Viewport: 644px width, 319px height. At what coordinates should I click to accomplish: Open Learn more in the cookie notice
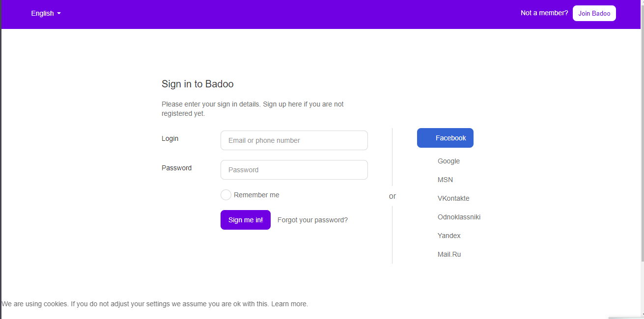pyautogui.click(x=289, y=304)
